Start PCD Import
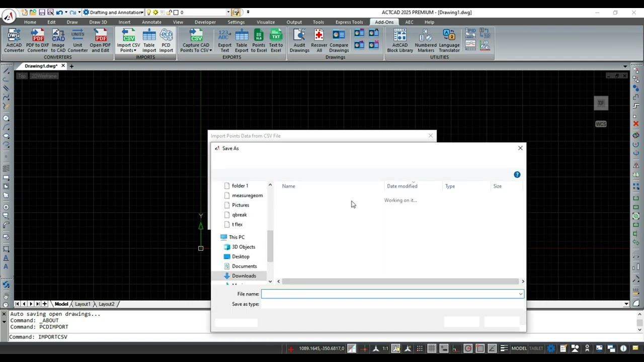This screenshot has height=362, width=644. pos(166,41)
